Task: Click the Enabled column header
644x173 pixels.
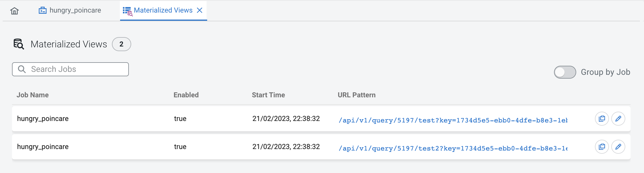Action: 186,95
